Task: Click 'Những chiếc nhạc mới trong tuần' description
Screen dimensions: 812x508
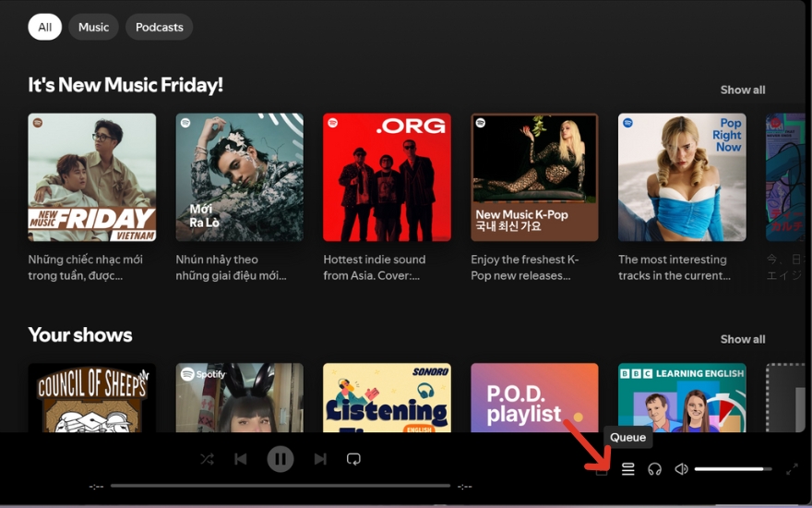Action: [x=86, y=268]
